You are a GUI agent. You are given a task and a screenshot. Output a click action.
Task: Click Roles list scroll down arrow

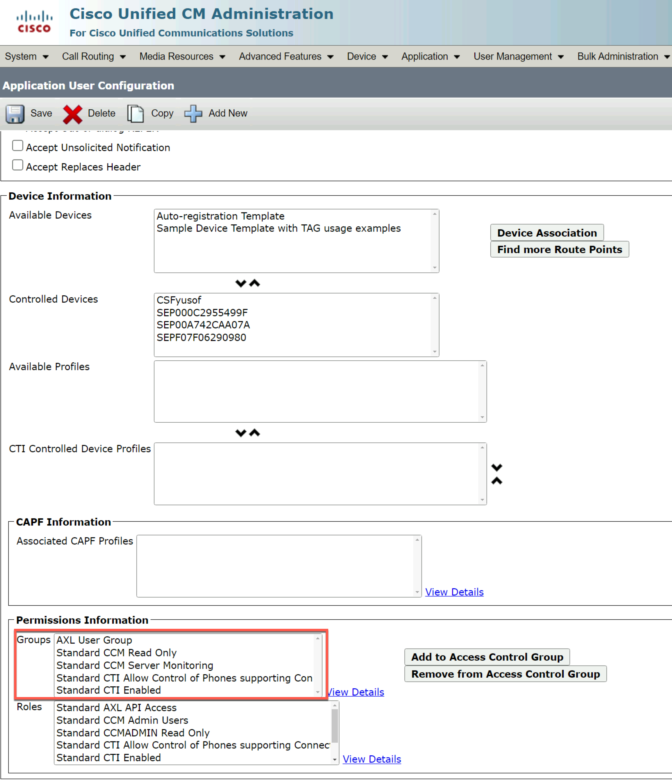[x=335, y=759]
